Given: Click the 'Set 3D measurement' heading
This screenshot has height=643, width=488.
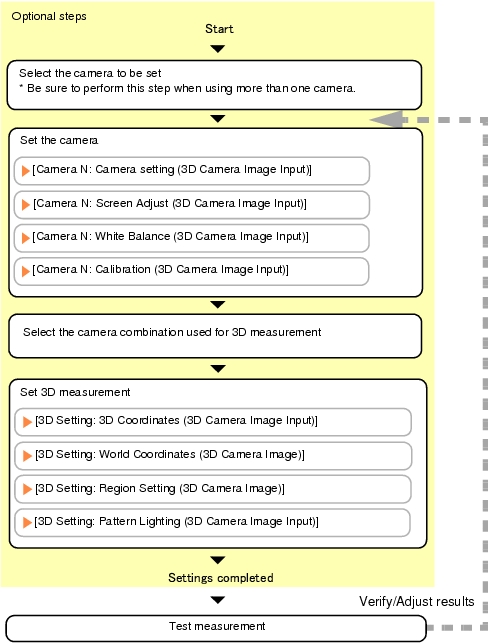Looking at the screenshot, I should (75, 392).
